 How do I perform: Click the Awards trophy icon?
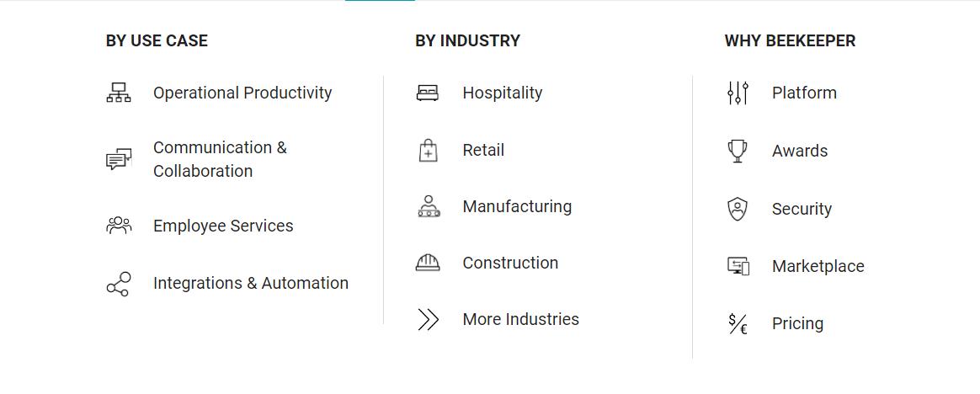[738, 151]
